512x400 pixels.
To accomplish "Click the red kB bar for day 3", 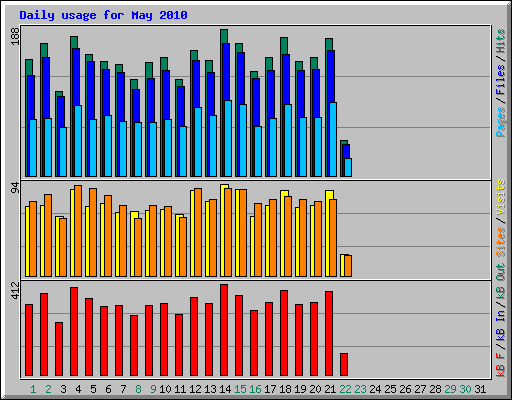I will (x=59, y=349).
